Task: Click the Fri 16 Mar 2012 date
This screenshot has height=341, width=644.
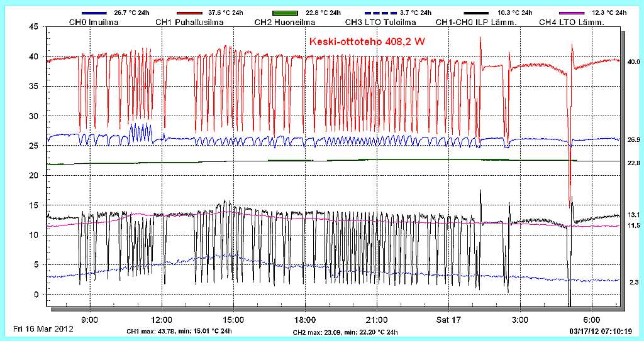Action: click(43, 329)
